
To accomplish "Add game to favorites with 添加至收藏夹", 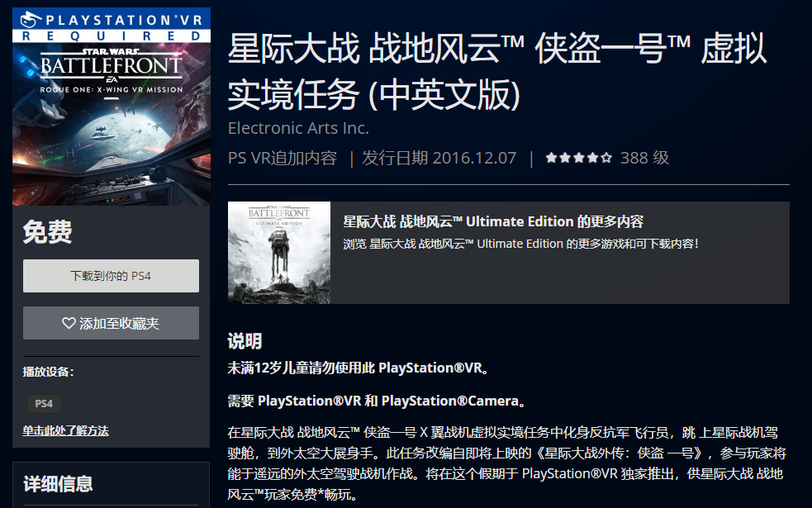I will pyautogui.click(x=111, y=323).
